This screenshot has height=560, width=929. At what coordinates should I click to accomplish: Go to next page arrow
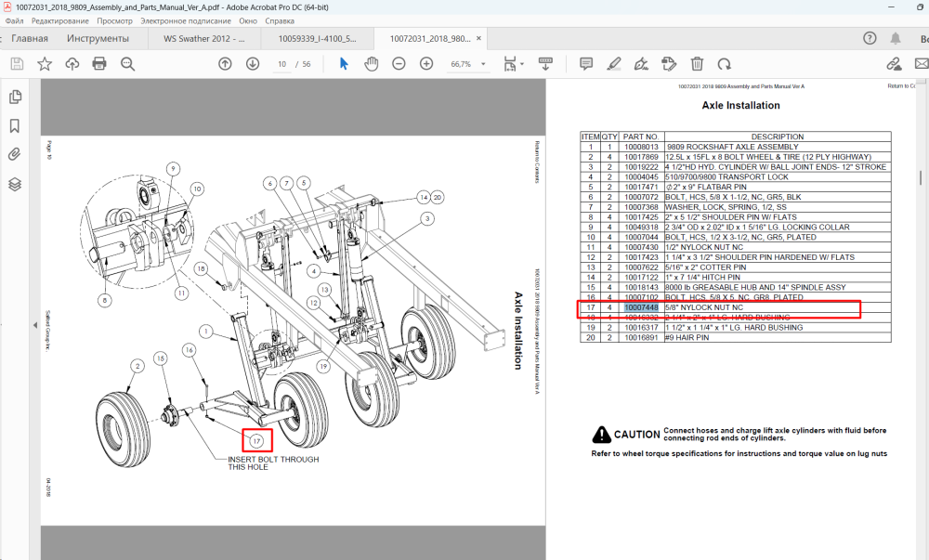point(253,64)
